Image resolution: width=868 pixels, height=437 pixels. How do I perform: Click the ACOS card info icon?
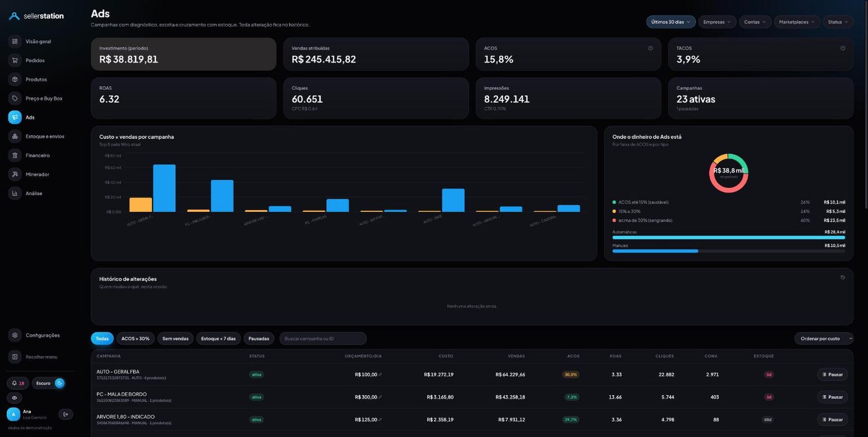[x=650, y=48]
